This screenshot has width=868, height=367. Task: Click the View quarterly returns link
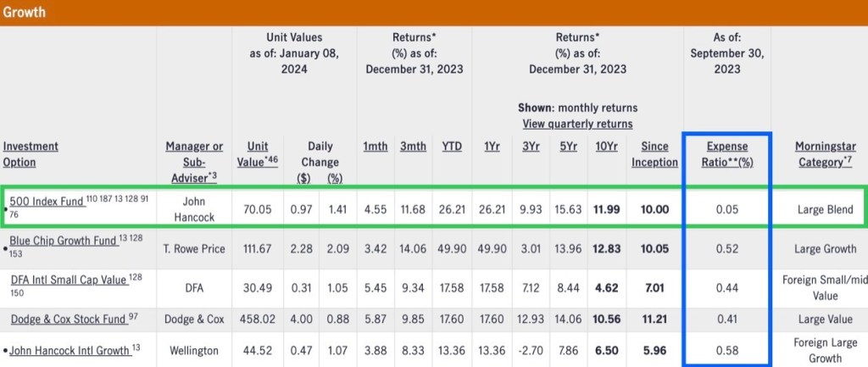(577, 125)
